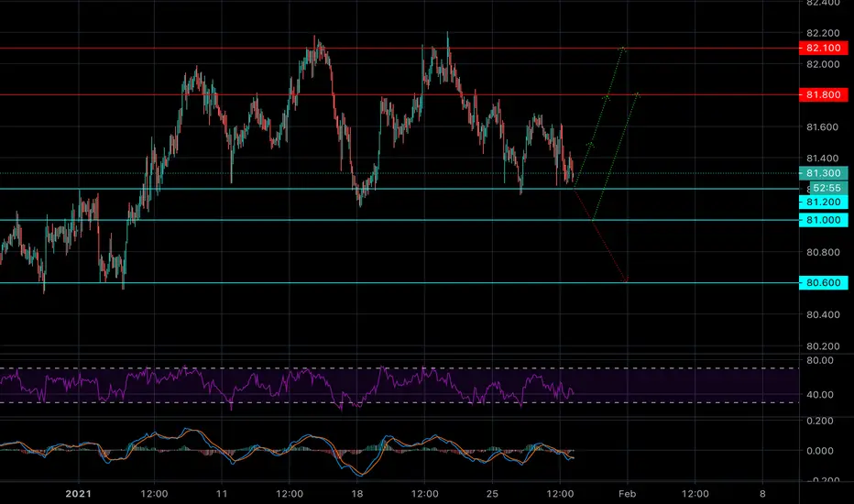This screenshot has width=854, height=504.
Task: Select the red 81.800 resistance price tag
Action: (821, 94)
